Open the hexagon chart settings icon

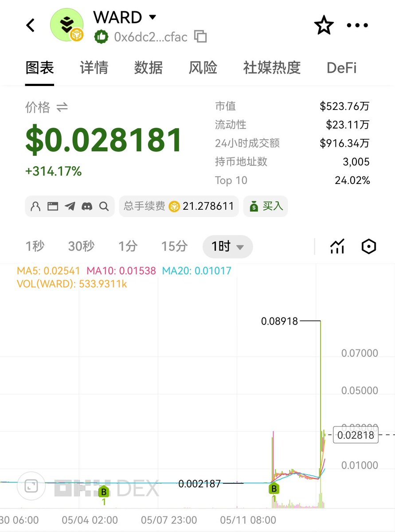tap(369, 246)
